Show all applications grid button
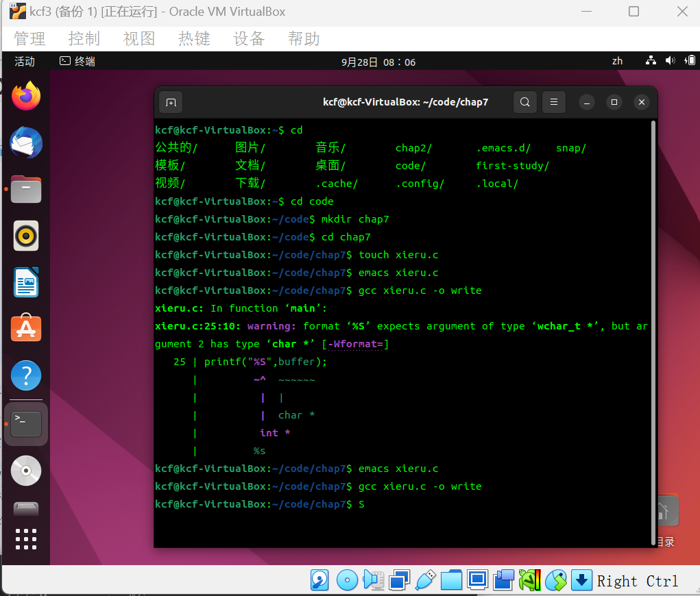 coord(26,538)
